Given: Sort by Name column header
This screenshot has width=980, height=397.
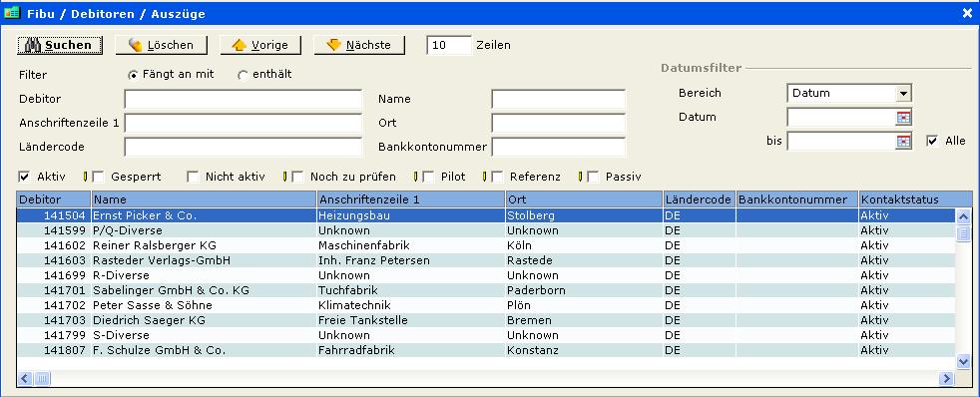Looking at the screenshot, I should pos(204,199).
